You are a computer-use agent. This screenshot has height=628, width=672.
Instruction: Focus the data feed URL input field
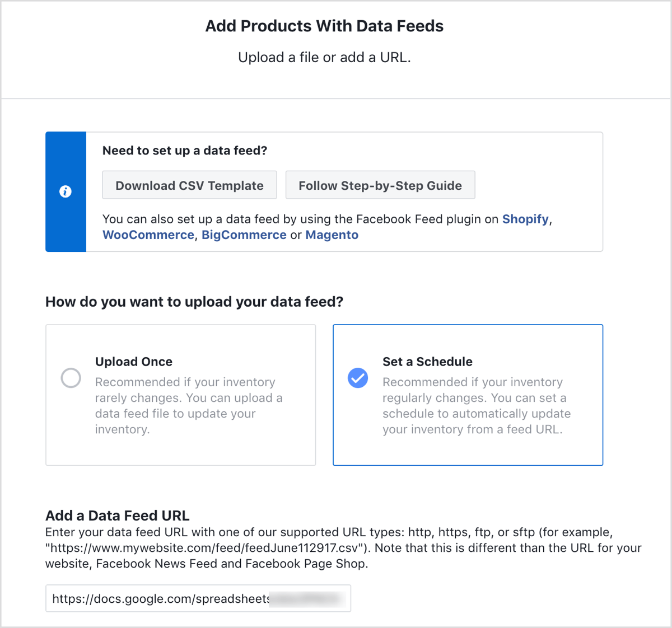[x=198, y=598]
